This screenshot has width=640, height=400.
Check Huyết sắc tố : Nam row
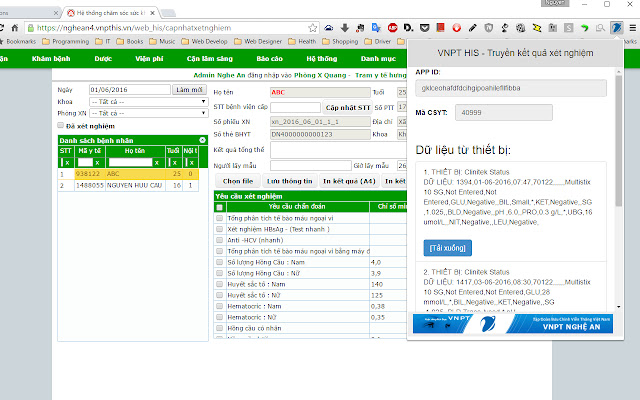coord(220,284)
